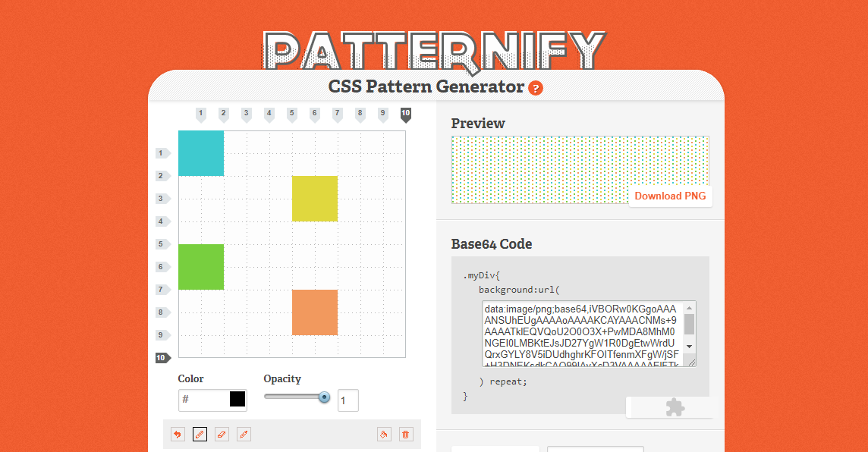
Task: Click the undo arrow tool
Action: tap(178, 435)
